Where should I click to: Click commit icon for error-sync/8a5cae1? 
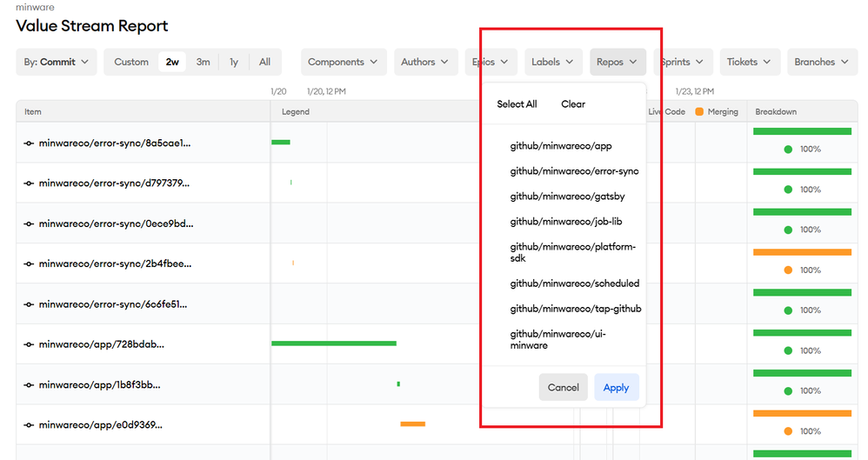pyautogui.click(x=29, y=143)
